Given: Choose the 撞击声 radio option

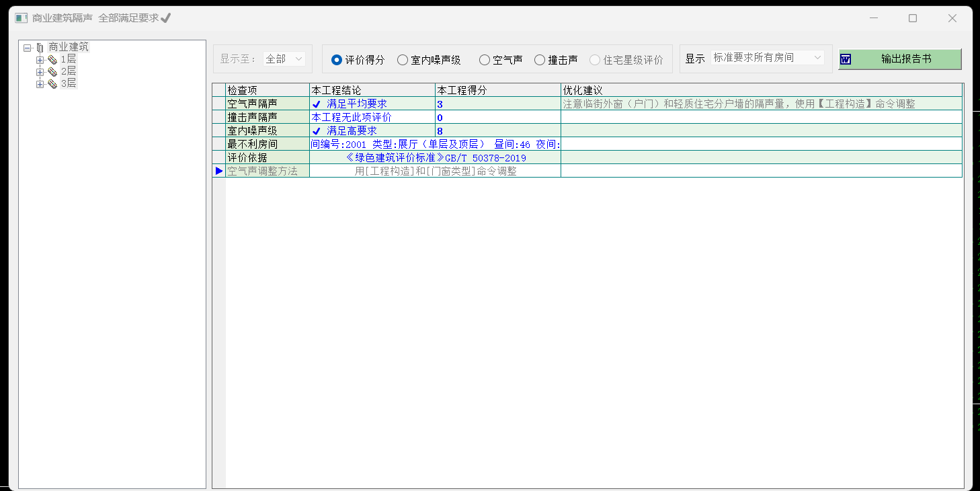Looking at the screenshot, I should 540,60.
